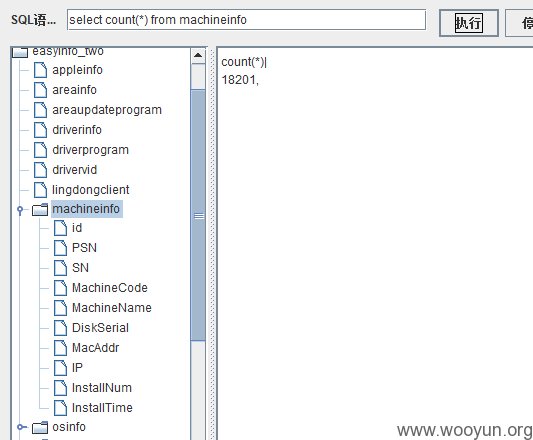Image resolution: width=533 pixels, height=440 pixels.
Task: Select the drivervid table
Action: click(74, 170)
